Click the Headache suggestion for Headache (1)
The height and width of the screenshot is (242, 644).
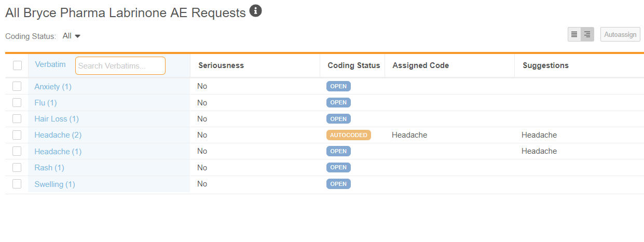pos(539,151)
